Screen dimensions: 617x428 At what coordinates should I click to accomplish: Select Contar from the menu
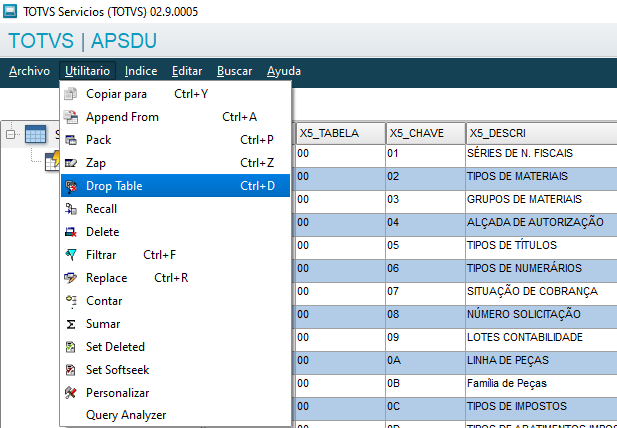click(x=175, y=301)
